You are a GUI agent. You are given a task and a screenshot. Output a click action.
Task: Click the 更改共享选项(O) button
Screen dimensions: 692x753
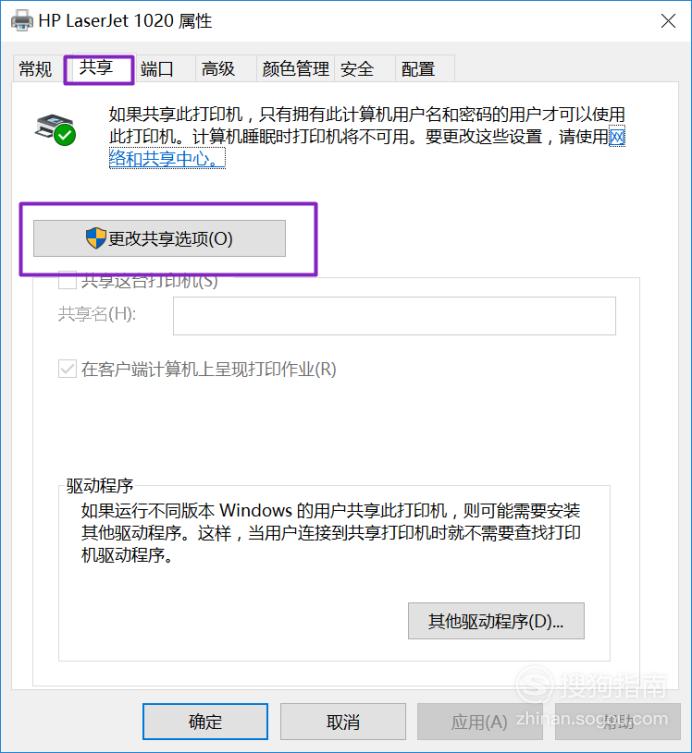coord(159,239)
